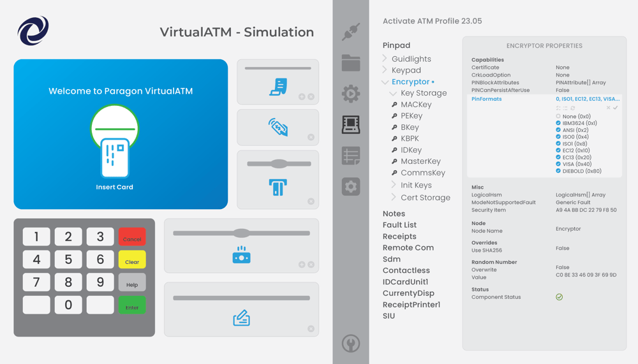Click the key icon beside MasterKey

tap(394, 161)
